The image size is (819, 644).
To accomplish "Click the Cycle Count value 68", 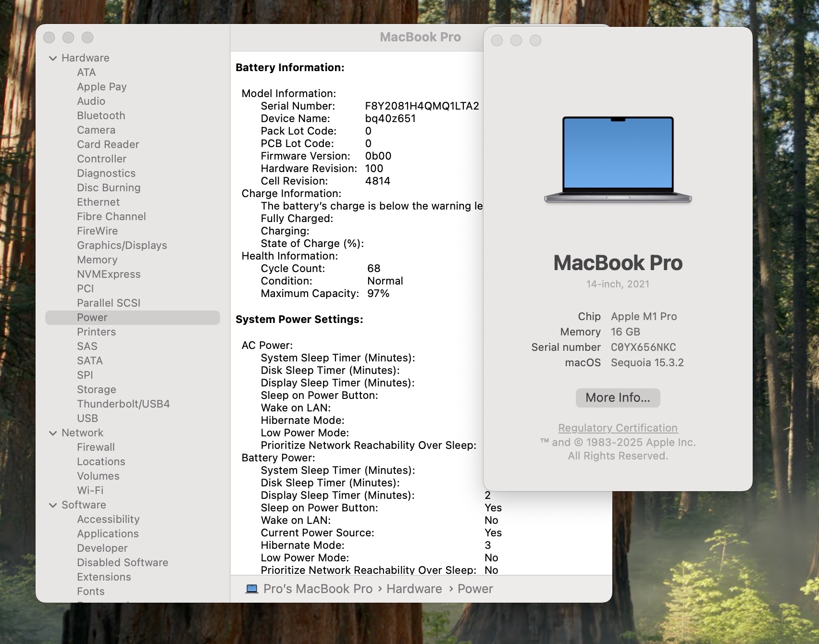I will (x=374, y=269).
